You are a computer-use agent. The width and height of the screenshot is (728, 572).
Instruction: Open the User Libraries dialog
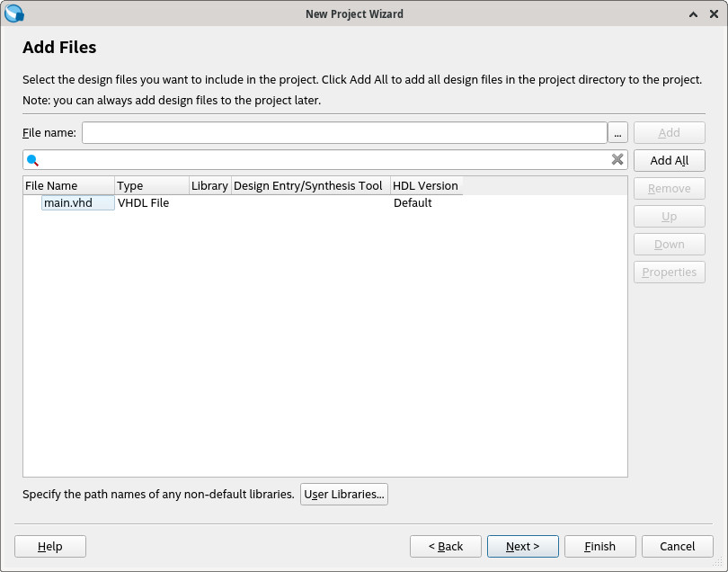click(x=344, y=494)
